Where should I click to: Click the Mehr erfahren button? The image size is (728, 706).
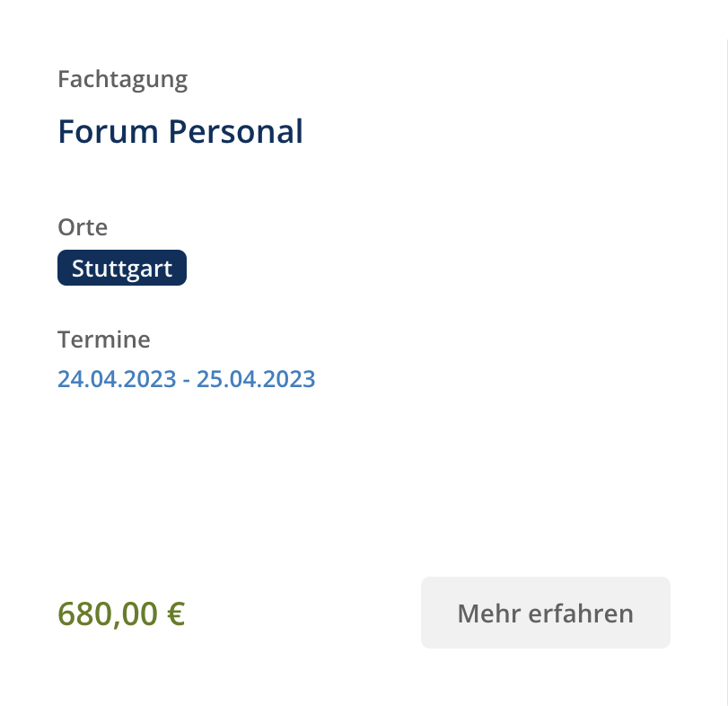click(546, 613)
